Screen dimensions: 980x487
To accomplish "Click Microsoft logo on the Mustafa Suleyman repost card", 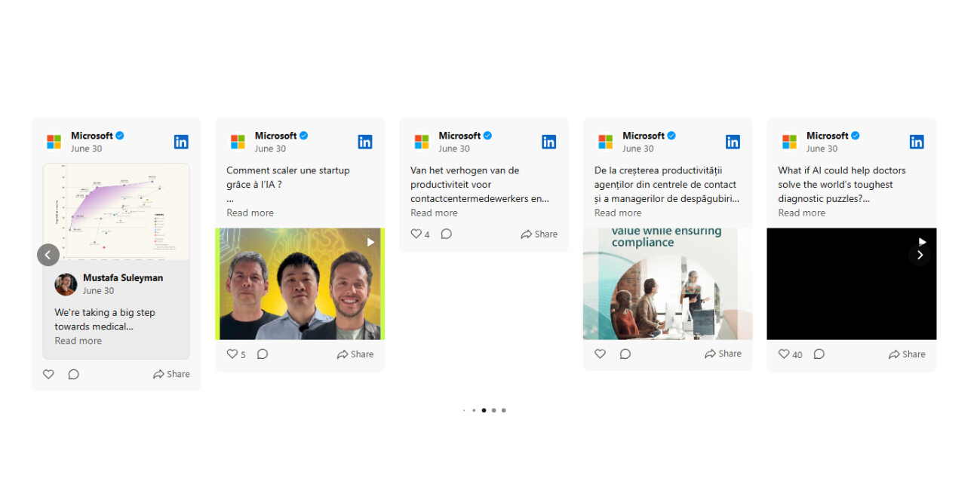I will (54, 142).
